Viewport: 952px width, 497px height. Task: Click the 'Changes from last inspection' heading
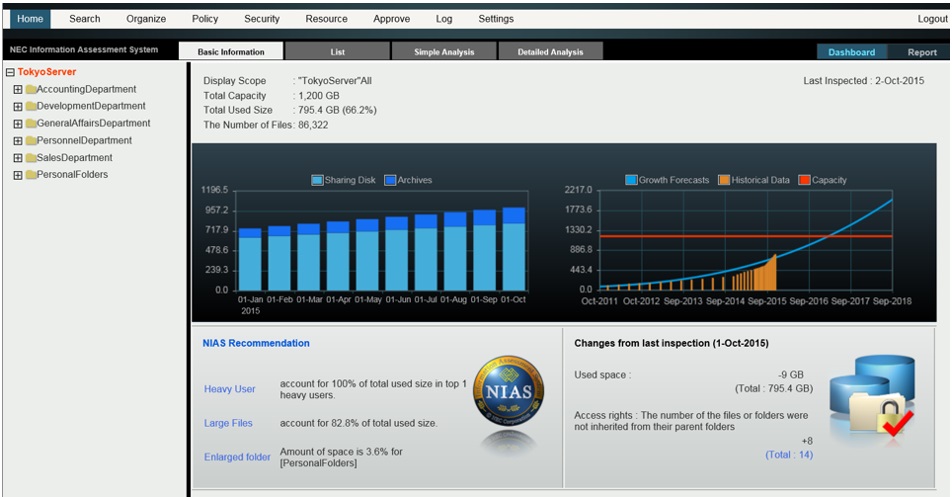point(672,343)
